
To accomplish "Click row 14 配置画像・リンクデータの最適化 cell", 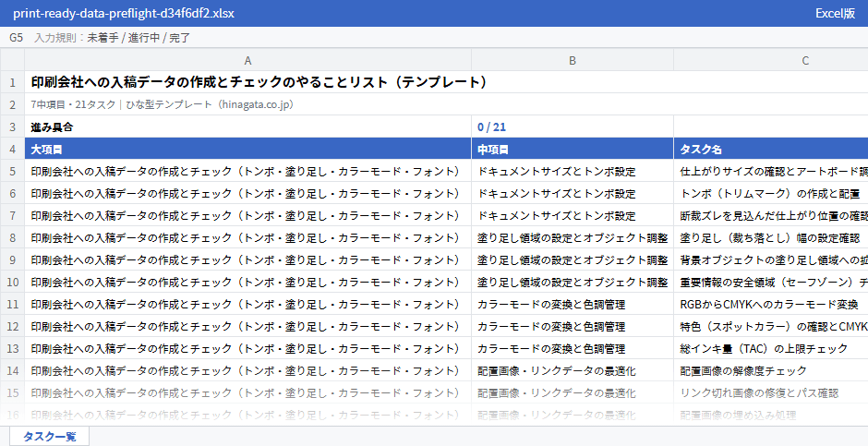I will [573, 370].
